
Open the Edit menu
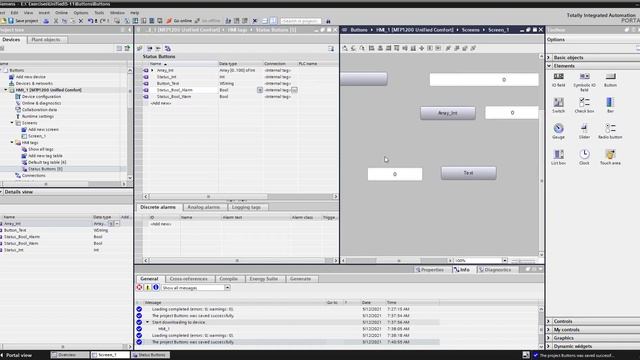point(14,13)
